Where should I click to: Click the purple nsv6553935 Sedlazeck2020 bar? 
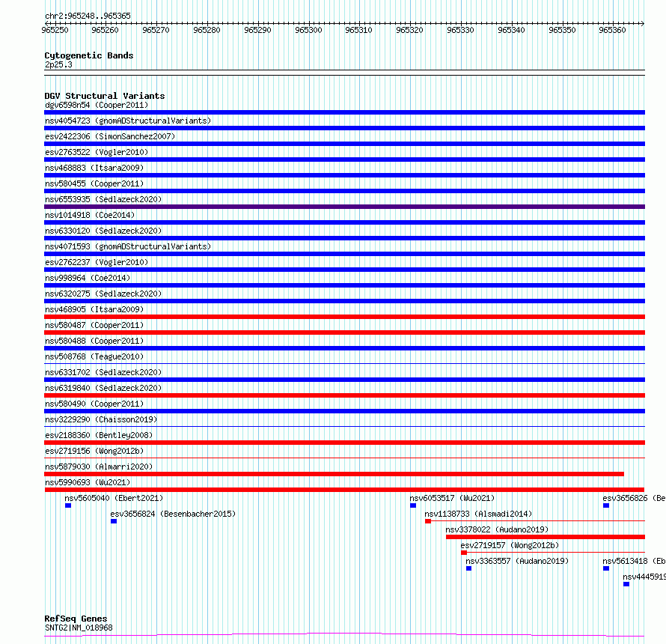(x=344, y=207)
